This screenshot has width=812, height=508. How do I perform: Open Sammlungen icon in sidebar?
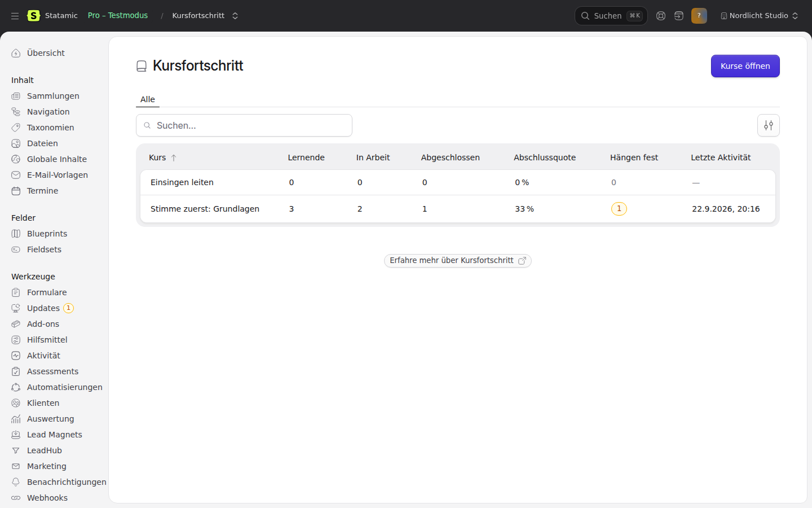coord(16,96)
